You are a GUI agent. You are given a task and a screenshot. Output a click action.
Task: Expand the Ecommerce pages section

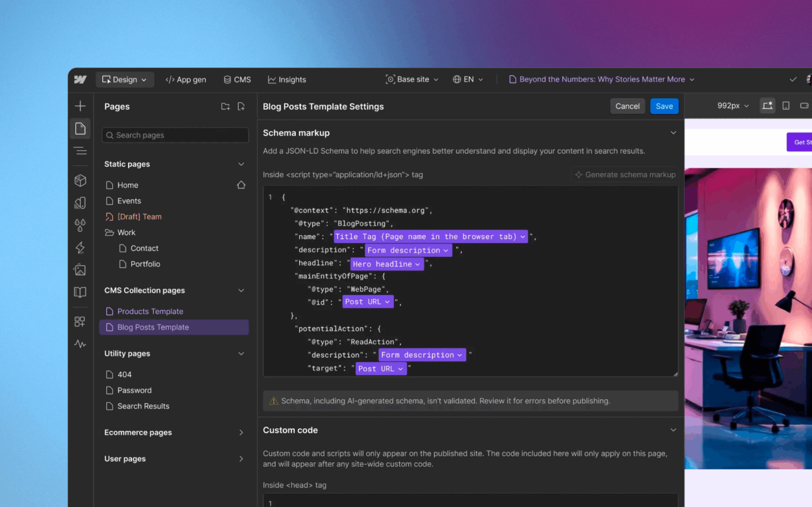click(x=241, y=432)
